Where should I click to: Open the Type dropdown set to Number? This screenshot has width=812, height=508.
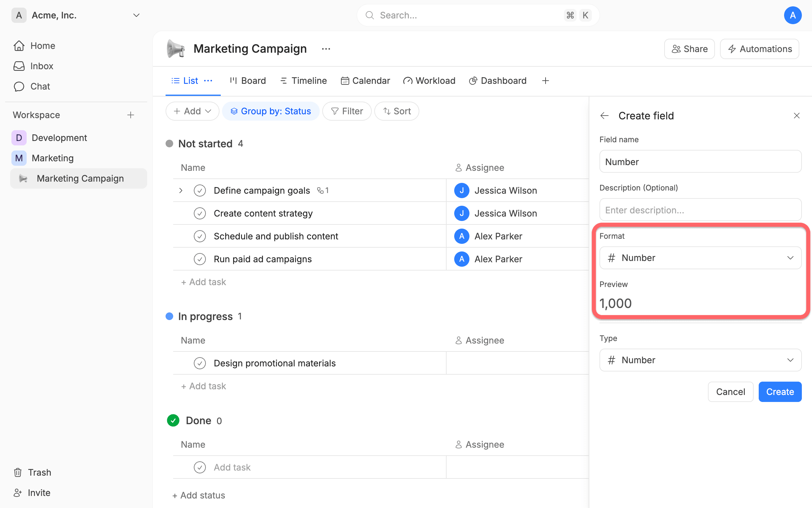pyautogui.click(x=700, y=360)
